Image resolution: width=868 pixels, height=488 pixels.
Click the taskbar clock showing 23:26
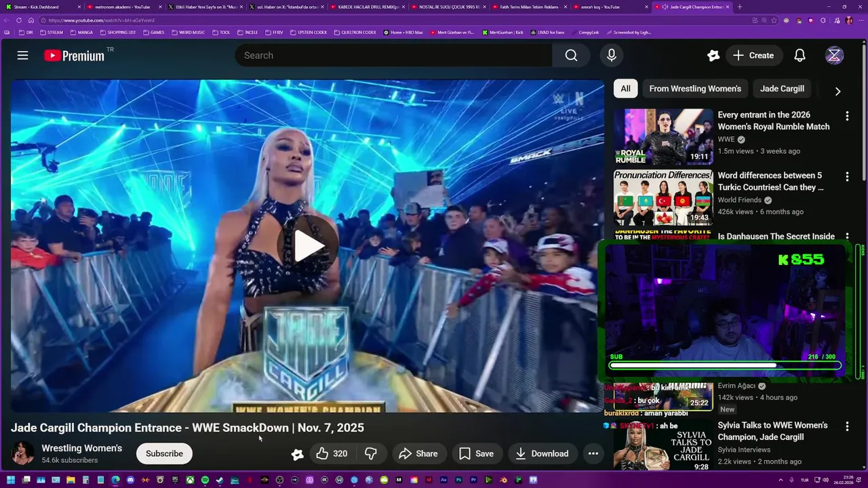pyautogui.click(x=845, y=481)
